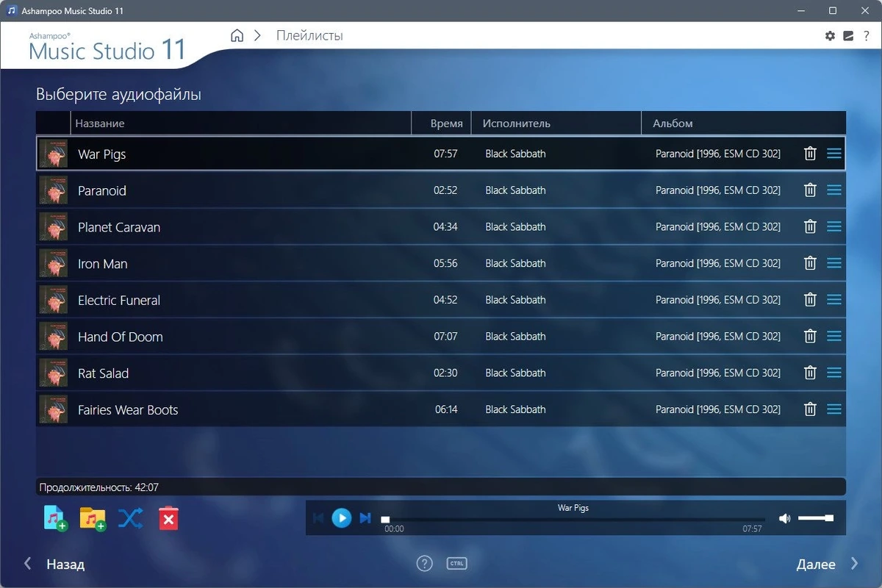Click the War Pigs album cover thumbnail
The height and width of the screenshot is (588, 882).
coord(53,154)
